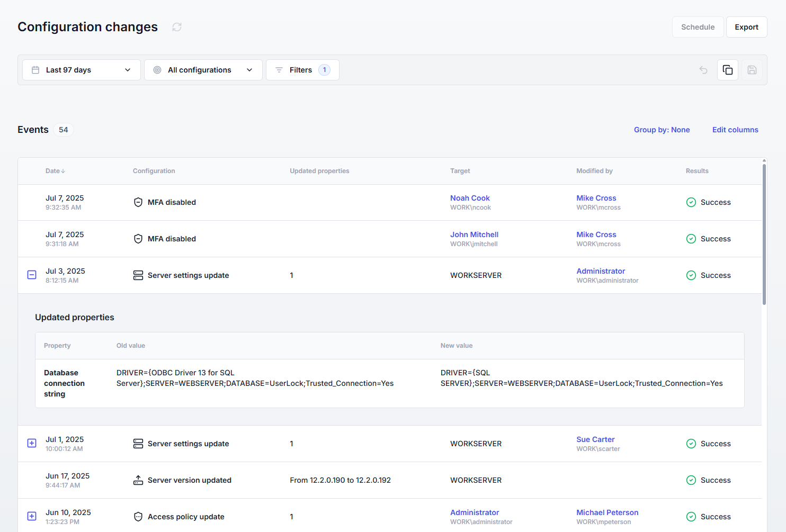This screenshot has height=532, width=786.
Task: Click the Export button
Action: tap(746, 26)
